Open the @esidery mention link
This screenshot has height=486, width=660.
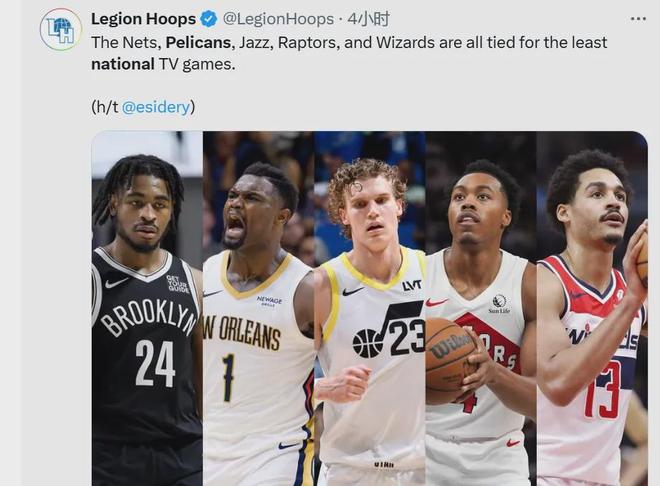click(x=156, y=107)
